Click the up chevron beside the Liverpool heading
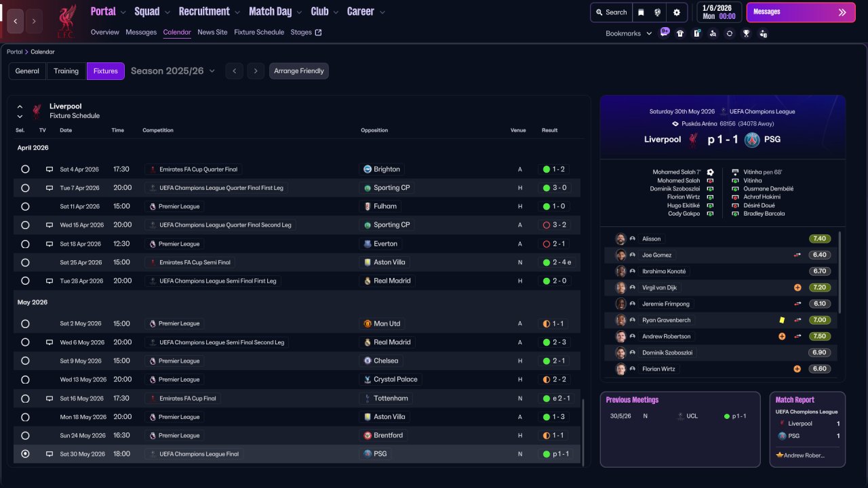The image size is (868, 488). click(20, 106)
